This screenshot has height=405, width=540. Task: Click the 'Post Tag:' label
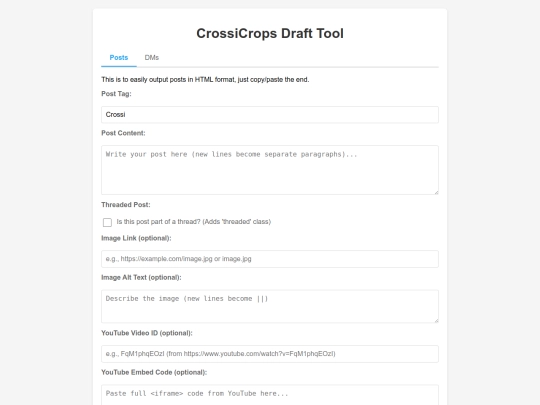[x=116, y=94]
